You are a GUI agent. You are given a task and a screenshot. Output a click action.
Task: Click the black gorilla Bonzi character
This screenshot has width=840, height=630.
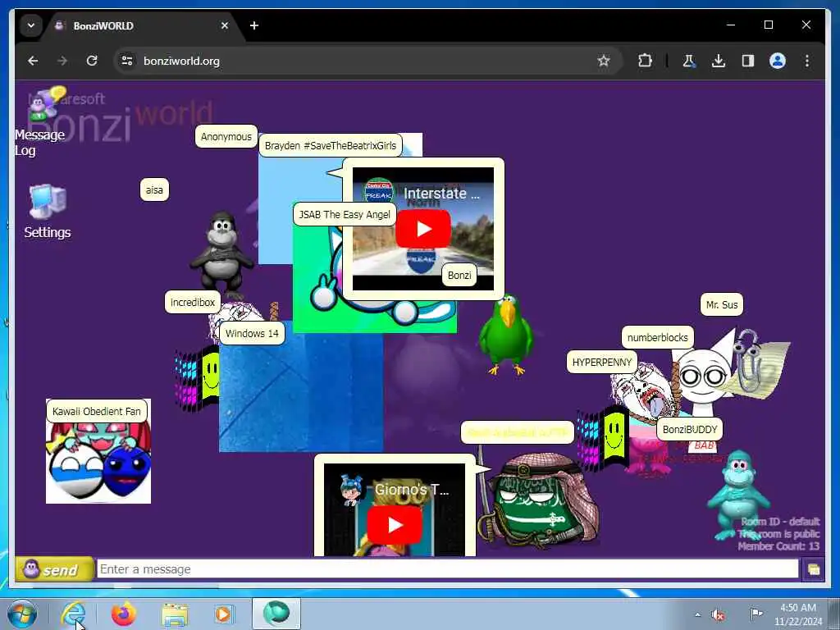pos(221,254)
